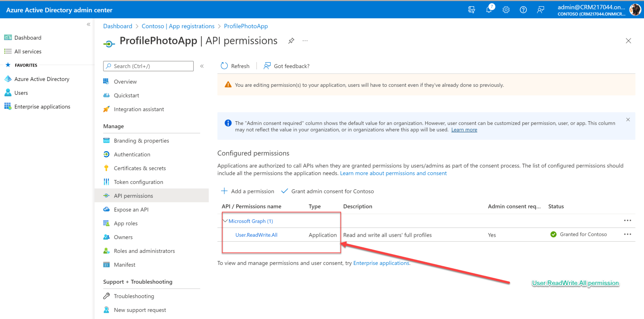This screenshot has height=319, width=644.
Task: Open the notifications bell
Action: (x=489, y=9)
